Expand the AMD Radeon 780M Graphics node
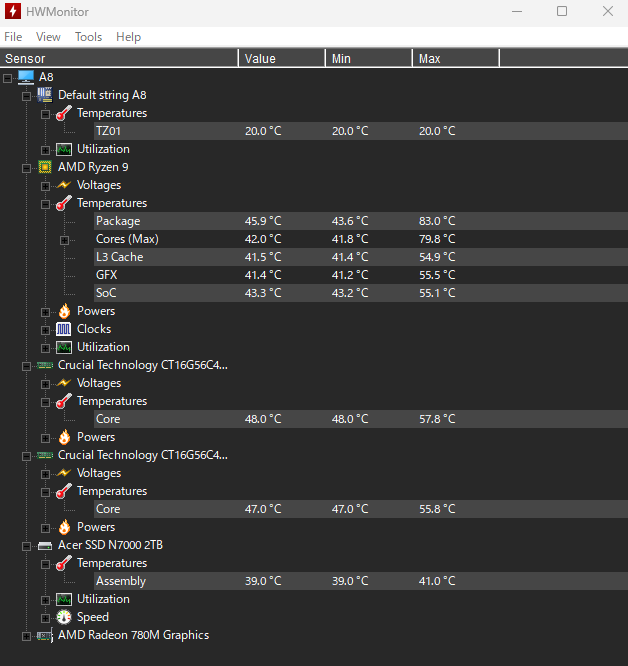This screenshot has width=628, height=666. 27,635
